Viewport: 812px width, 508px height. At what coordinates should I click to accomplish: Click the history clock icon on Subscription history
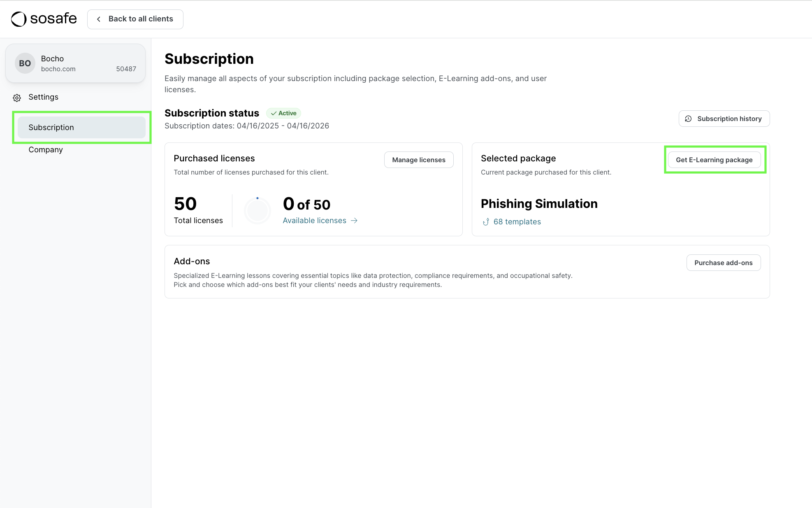[689, 119]
